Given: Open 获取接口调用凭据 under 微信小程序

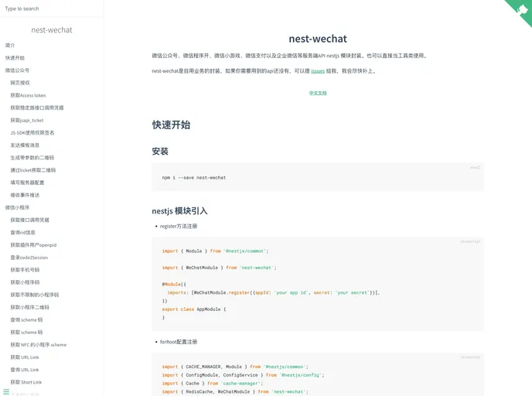Looking at the screenshot, I should [x=30, y=220].
